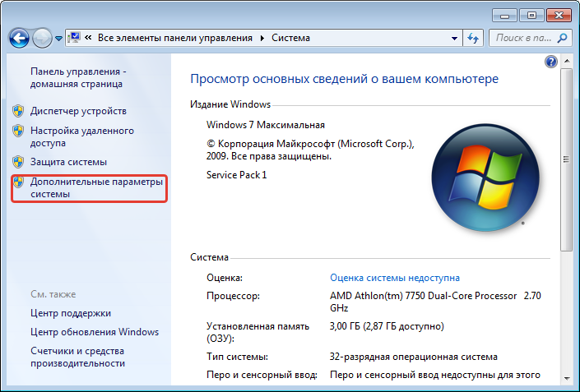Click the Windows 7 logo image
Image resolution: width=580 pixels, height=392 pixels.
pos(485,178)
